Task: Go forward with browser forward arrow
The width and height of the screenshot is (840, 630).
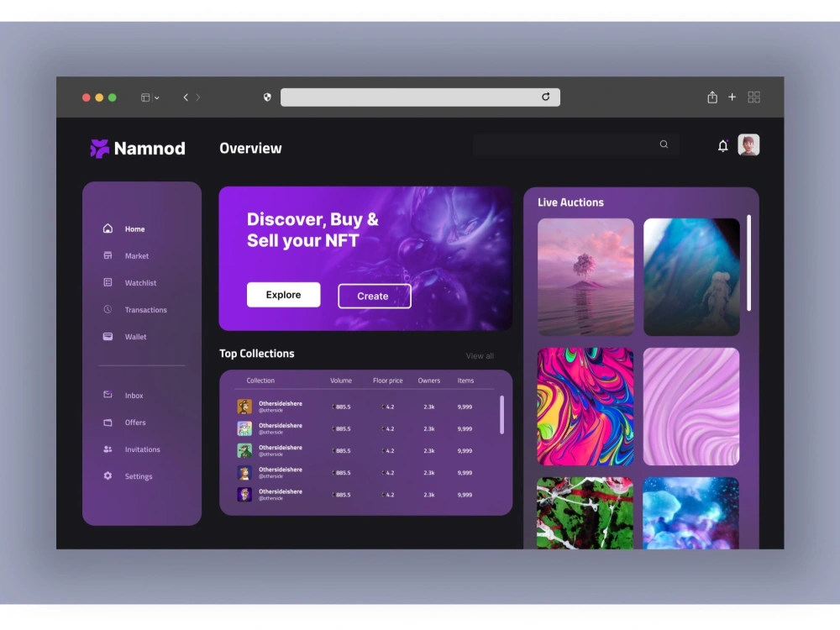Action: [198, 97]
